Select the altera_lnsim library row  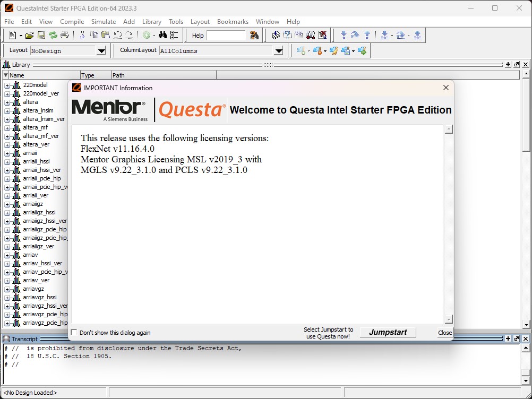(38, 110)
